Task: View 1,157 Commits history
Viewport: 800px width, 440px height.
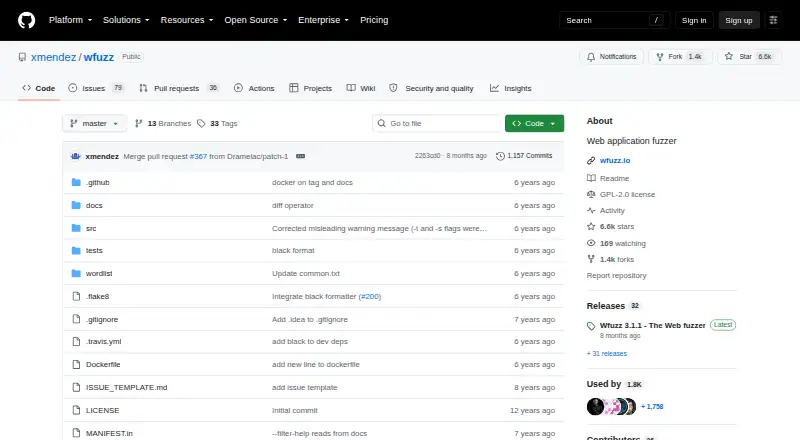Action: 524,156
